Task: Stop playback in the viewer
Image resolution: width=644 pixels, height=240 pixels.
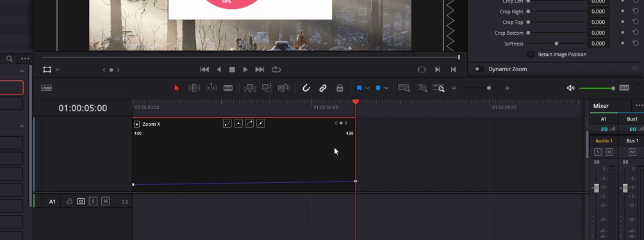Action: (x=232, y=69)
